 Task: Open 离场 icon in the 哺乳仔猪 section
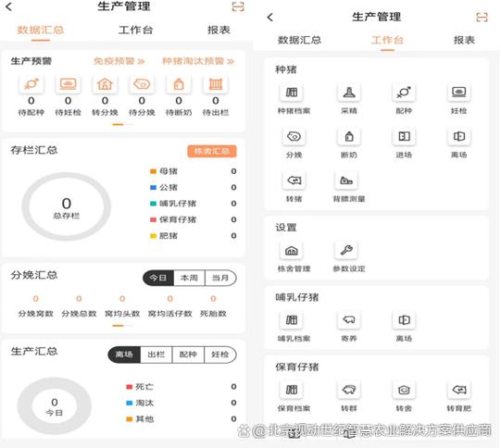(404, 320)
